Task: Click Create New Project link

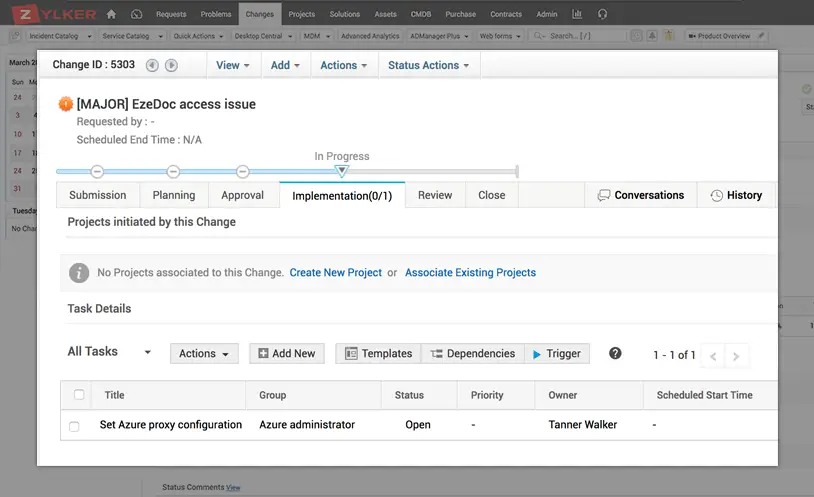Action: click(335, 273)
